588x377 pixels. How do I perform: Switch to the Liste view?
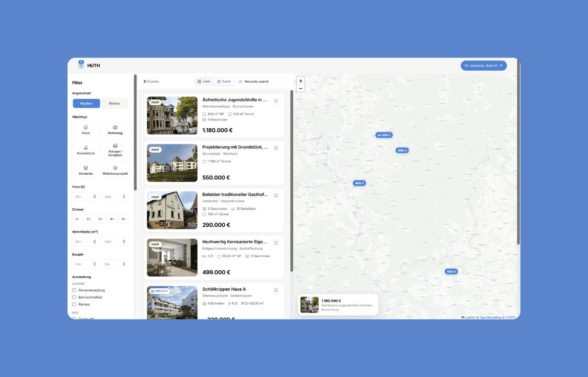point(204,81)
